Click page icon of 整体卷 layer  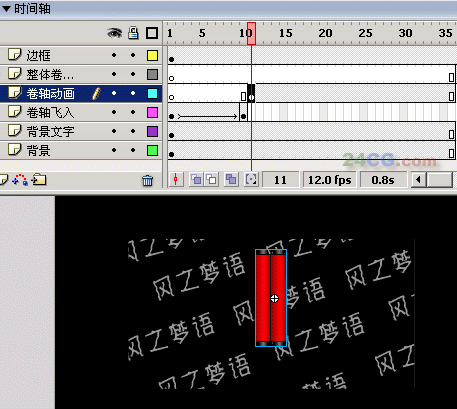click(15, 73)
